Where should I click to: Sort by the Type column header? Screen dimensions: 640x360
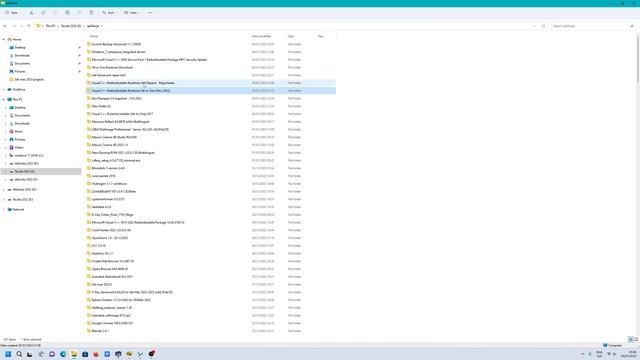coord(291,36)
